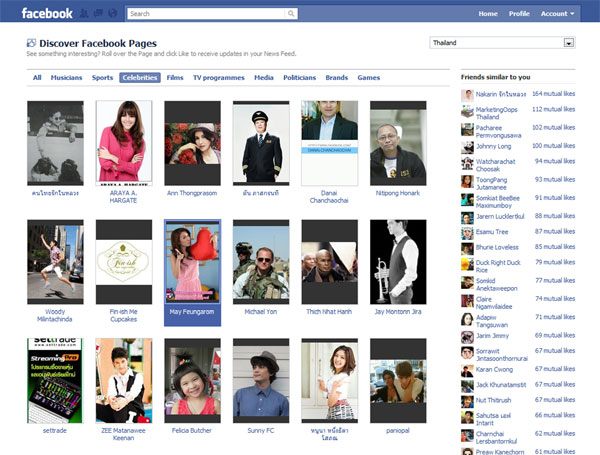Open Nakarin's profile picture
Image resolution: width=600 pixels, height=455 pixels.
click(x=467, y=95)
